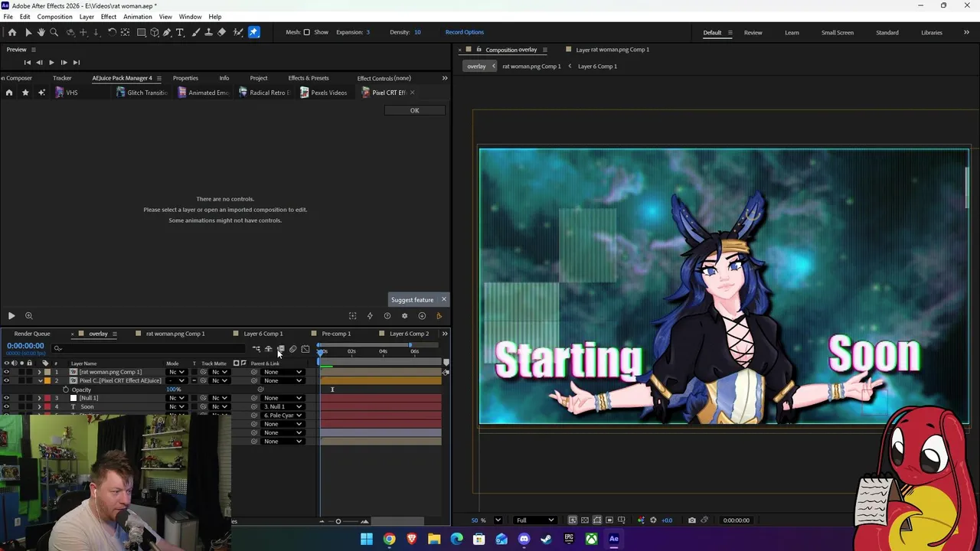Screen dimensions: 980x551
Task: Toggle Mesh Show checkbox
Action: pyautogui.click(x=306, y=32)
